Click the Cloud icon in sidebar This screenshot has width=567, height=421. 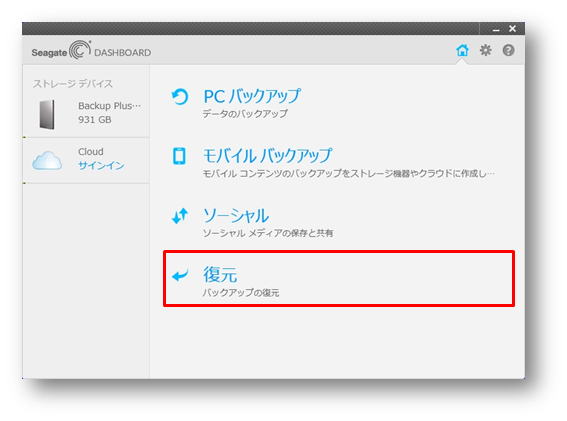click(x=47, y=160)
